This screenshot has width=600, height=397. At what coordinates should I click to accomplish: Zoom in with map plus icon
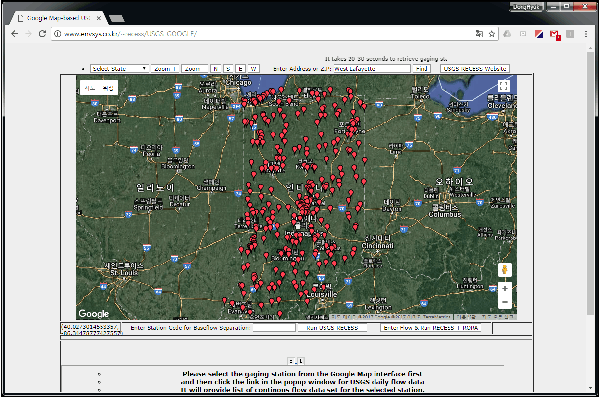(x=505, y=288)
